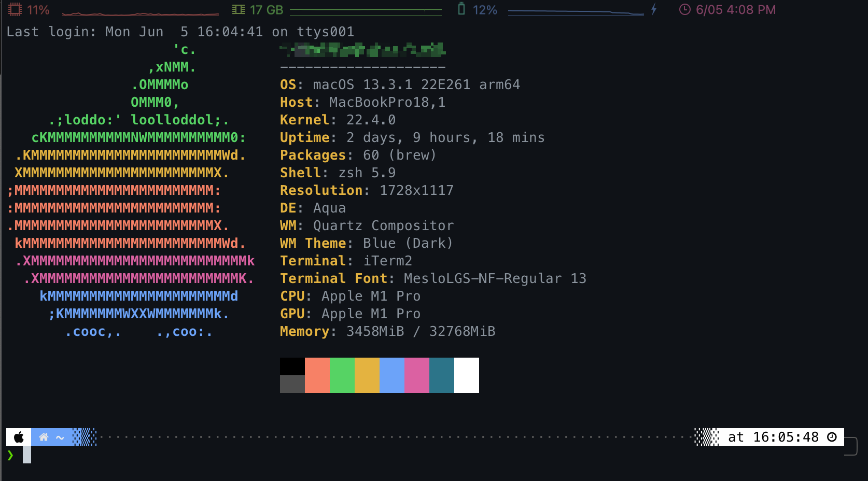Click the Uptime value '2 days, 9 hours, 18 mins'
This screenshot has width=868, height=481.
(445, 137)
